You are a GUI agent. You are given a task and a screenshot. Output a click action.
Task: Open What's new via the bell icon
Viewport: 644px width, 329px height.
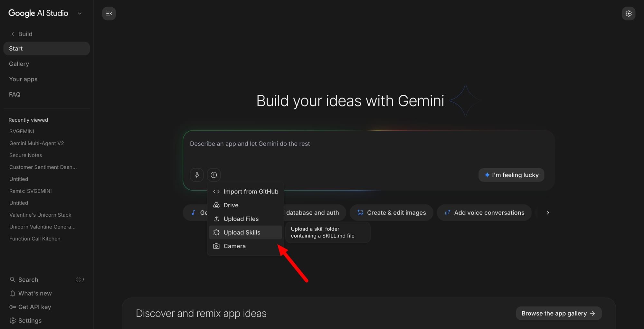[13, 293]
